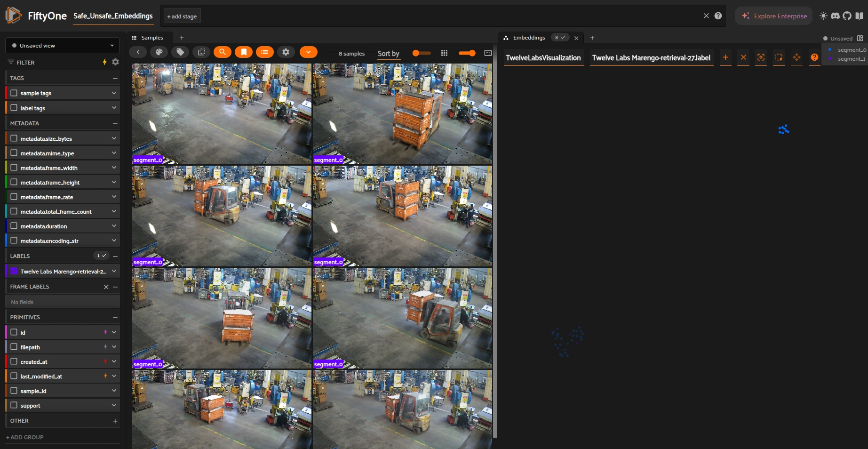
Task: Click ADD GROUP in the sidebar
Action: click(25, 437)
